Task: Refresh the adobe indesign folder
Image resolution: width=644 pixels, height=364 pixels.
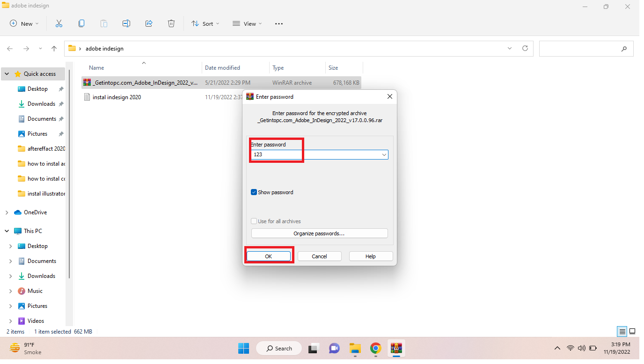Action: 525,48
